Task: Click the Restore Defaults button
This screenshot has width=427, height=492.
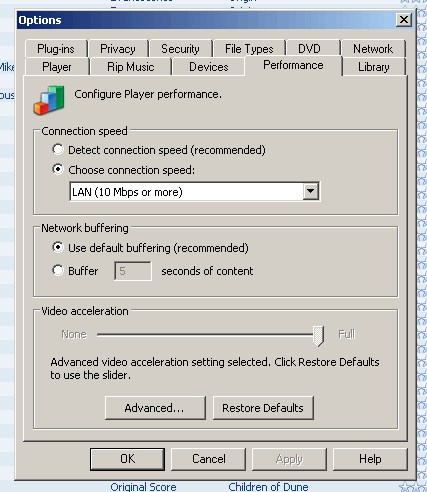Action: pyautogui.click(x=263, y=408)
